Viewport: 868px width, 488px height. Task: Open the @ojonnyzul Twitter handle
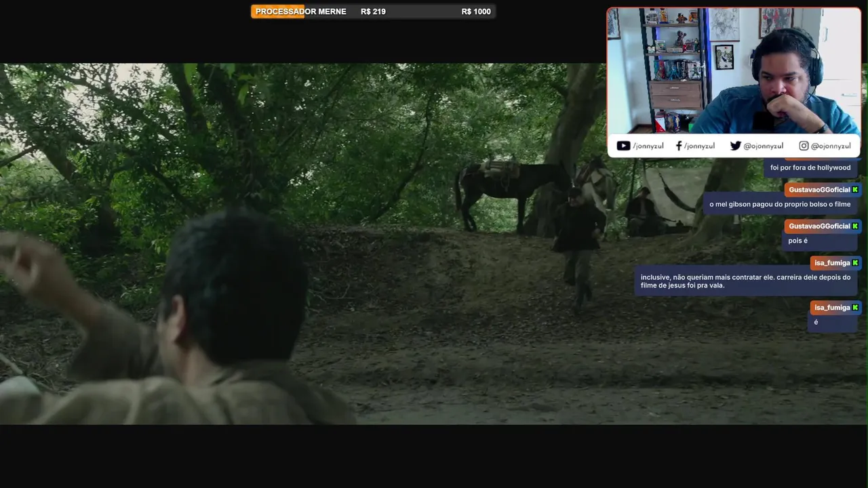click(763, 146)
